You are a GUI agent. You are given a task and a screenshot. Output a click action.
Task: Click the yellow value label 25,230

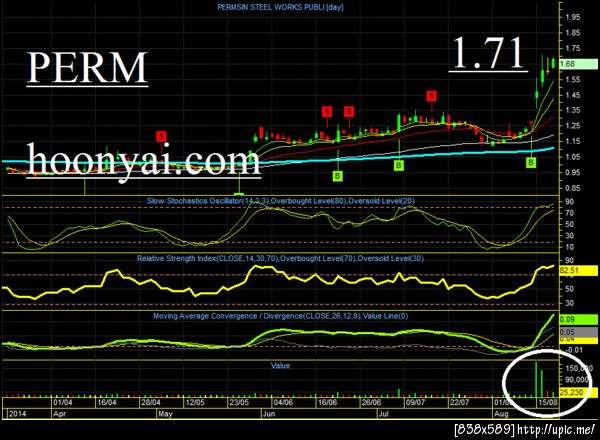point(578,393)
